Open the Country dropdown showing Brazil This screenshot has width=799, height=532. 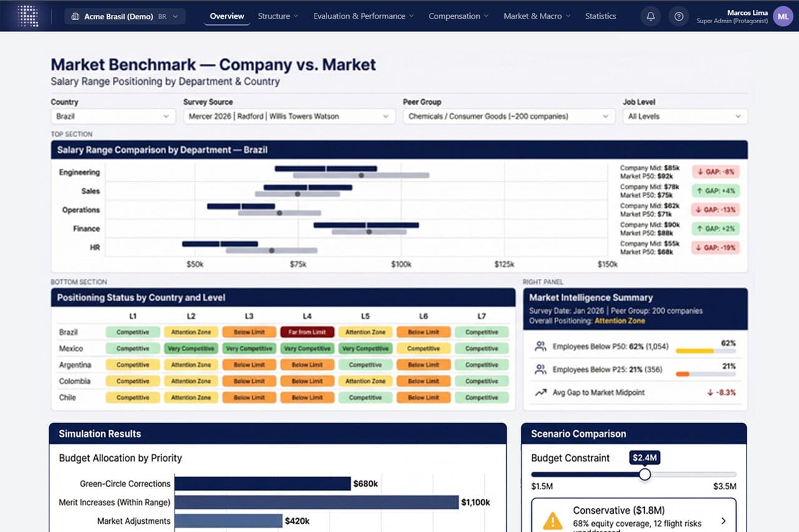[x=112, y=116]
